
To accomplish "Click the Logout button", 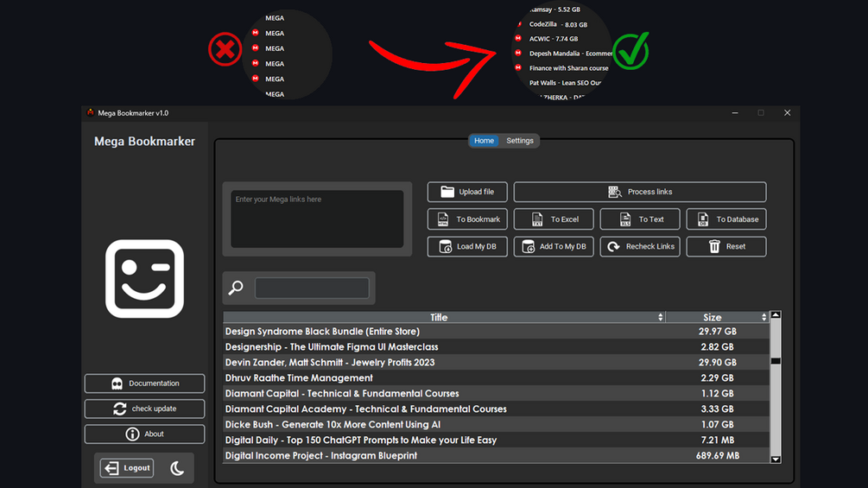I will [127, 468].
